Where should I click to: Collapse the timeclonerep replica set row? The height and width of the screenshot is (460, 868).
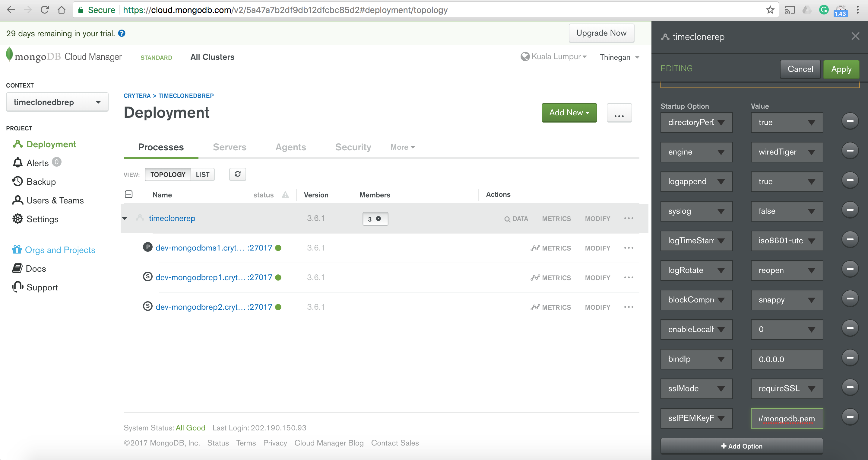click(x=125, y=218)
